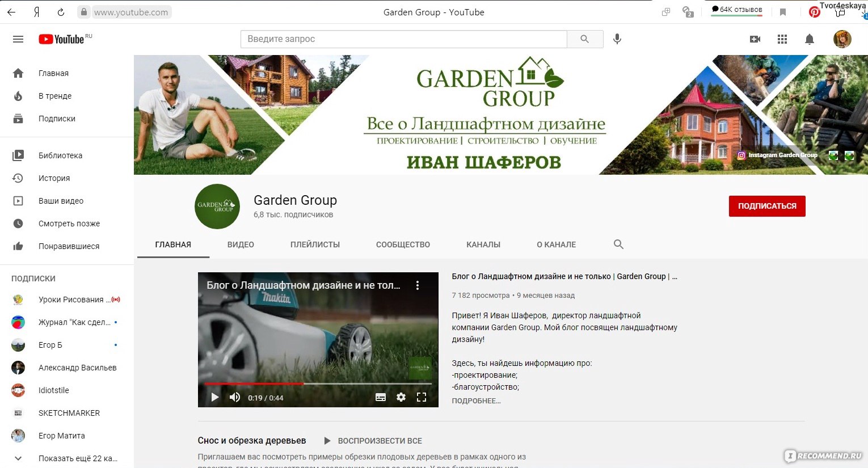The width and height of the screenshot is (868, 468).
Task: Switch to the КАНАЛЫ tab
Action: tap(483, 244)
